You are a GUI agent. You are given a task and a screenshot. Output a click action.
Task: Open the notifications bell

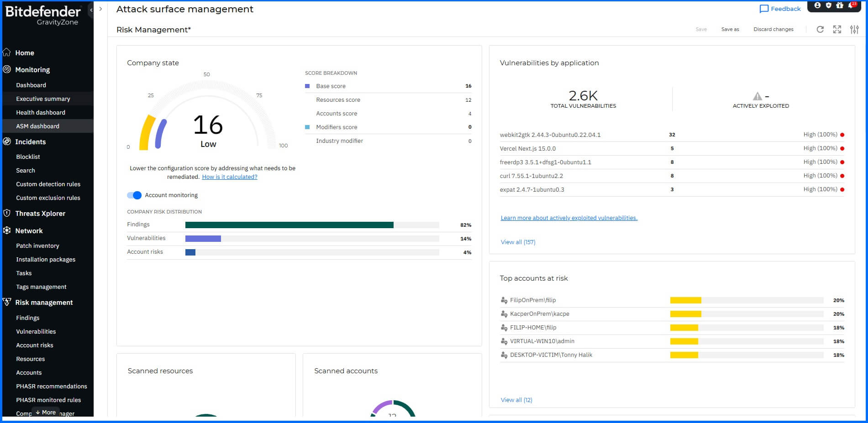[852, 5]
